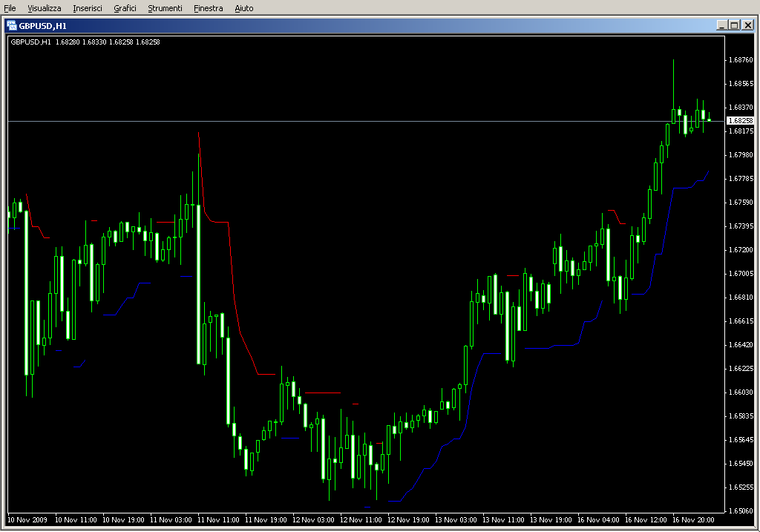Click the 1.66030 price scale label
The image size is (760, 532).
[741, 393]
